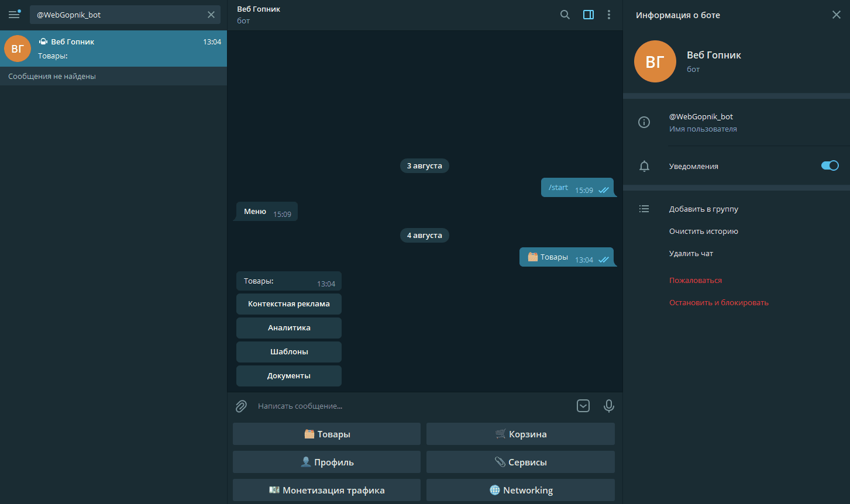This screenshot has height=504, width=850.
Task: Click the search icon in chat header
Action: click(565, 15)
